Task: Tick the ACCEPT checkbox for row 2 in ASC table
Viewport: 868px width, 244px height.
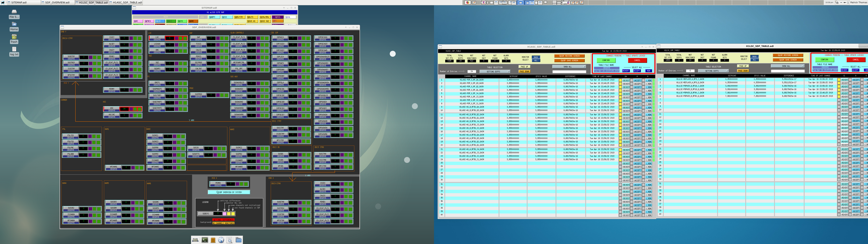Action: pos(632,84)
